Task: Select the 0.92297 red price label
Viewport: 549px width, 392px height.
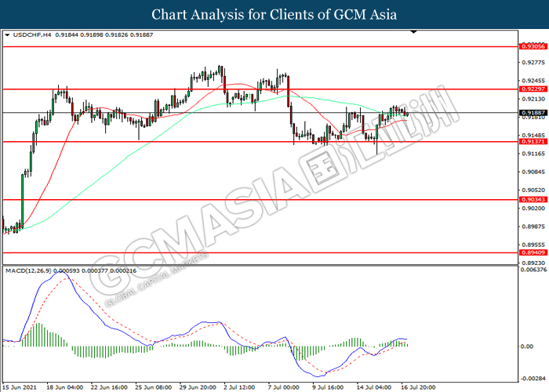Action: click(x=533, y=89)
